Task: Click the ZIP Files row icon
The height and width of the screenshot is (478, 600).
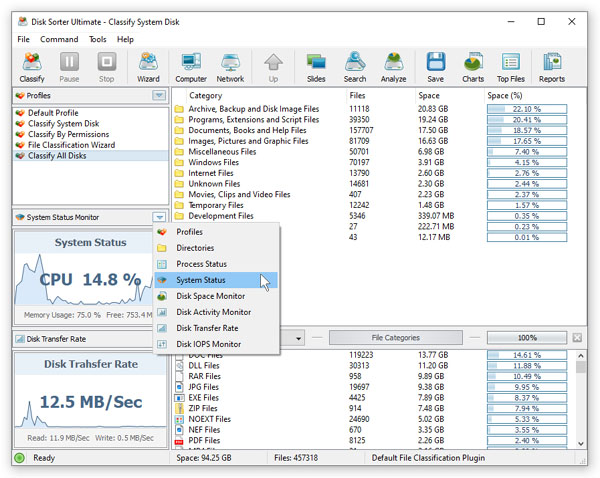Action: (179, 408)
